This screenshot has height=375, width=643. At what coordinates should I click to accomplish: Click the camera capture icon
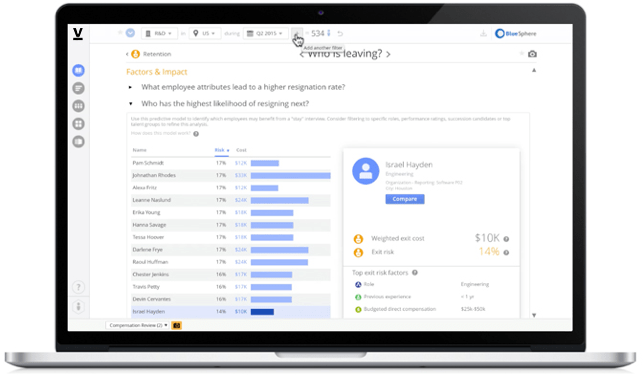coord(532,54)
